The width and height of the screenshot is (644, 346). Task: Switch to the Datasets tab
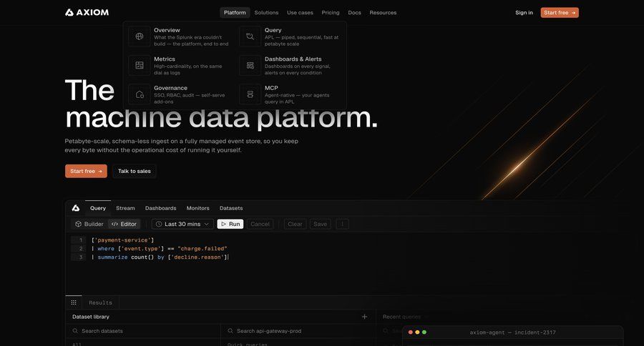coord(231,208)
